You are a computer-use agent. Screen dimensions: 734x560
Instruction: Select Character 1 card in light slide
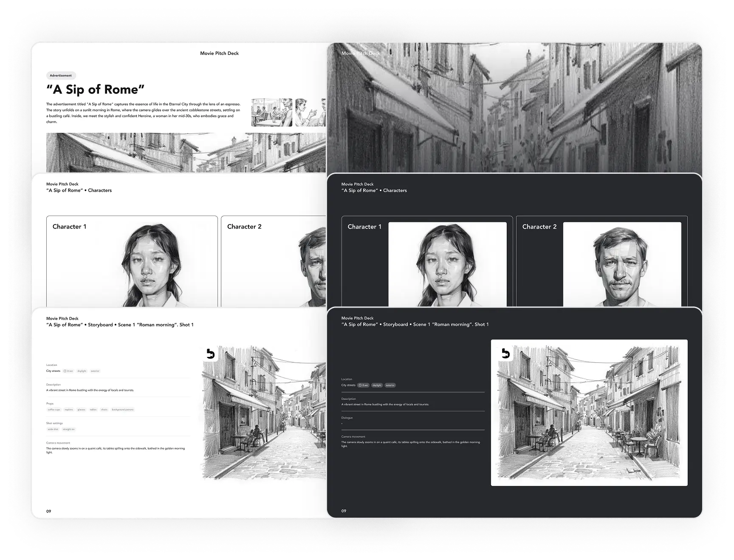(x=132, y=261)
